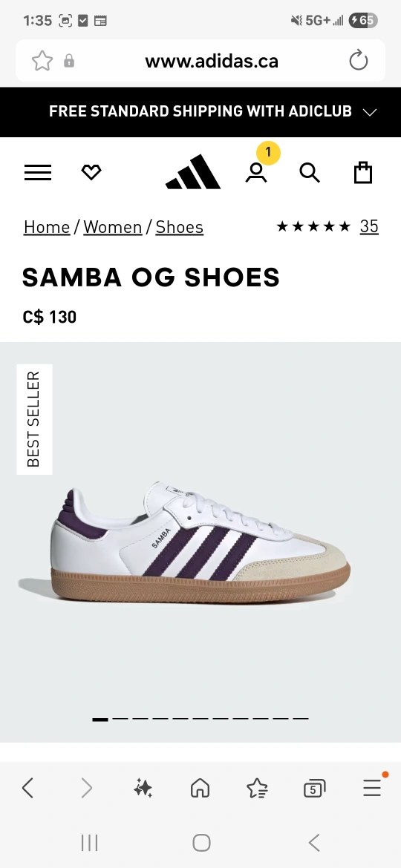This screenshot has width=401, height=868.
Task: Go to browser home page
Action: 200,788
